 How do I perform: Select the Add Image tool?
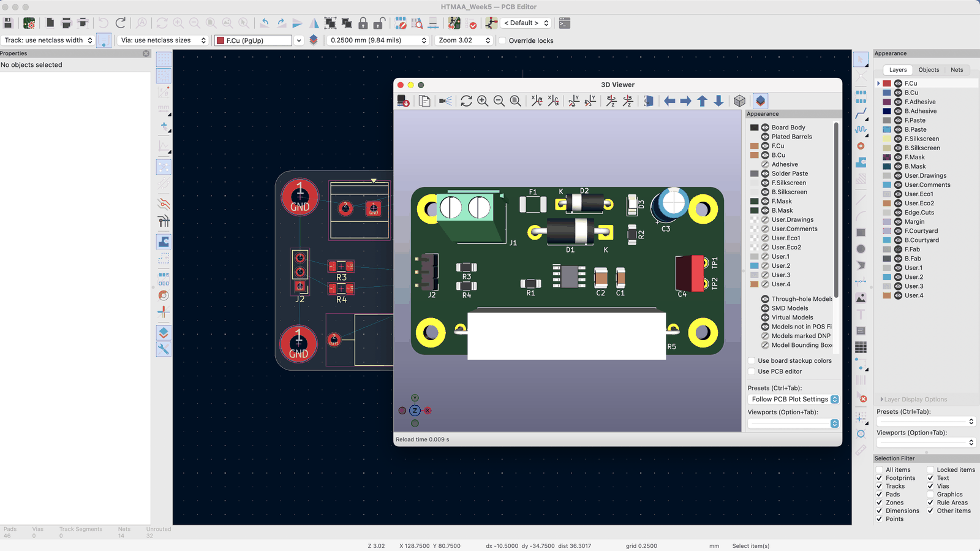[x=861, y=298]
